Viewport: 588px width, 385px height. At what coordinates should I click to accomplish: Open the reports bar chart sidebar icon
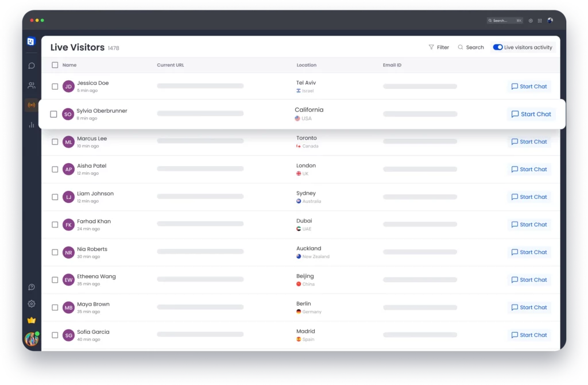tap(32, 125)
